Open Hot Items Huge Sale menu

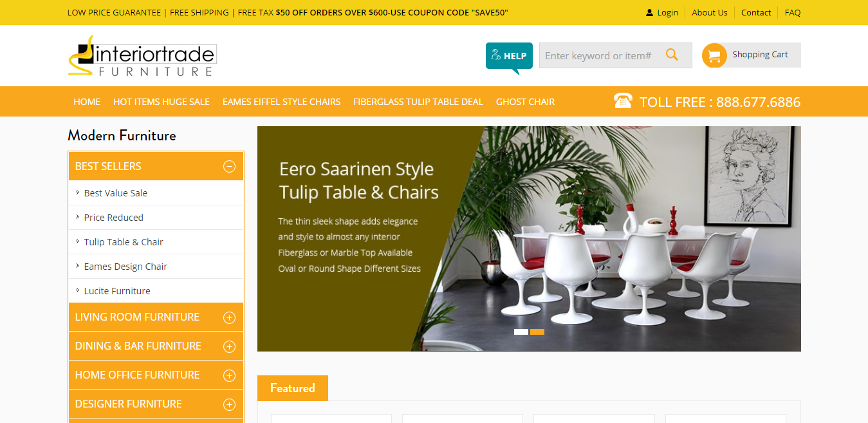click(x=162, y=102)
